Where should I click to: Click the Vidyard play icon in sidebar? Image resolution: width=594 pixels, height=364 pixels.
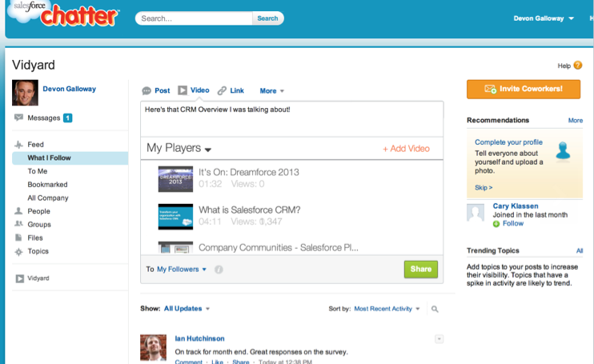coord(20,278)
